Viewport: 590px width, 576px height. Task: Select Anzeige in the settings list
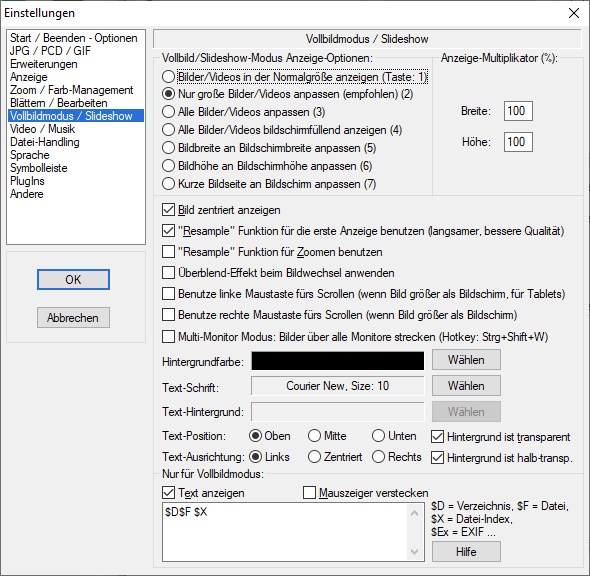(x=29, y=77)
